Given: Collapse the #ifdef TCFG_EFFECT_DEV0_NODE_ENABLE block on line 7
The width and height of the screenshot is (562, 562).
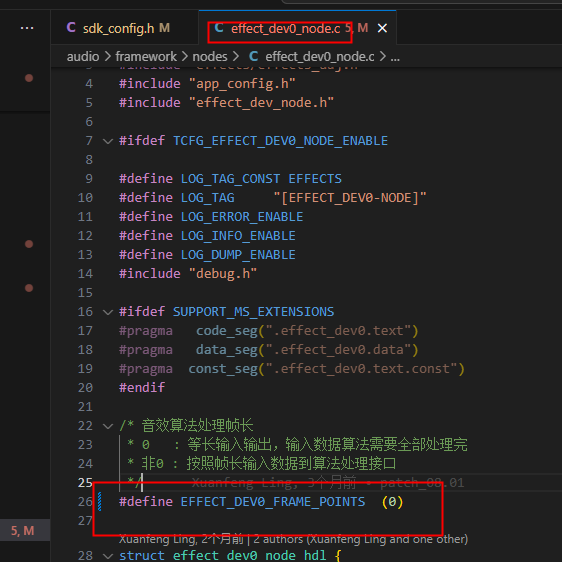Looking at the screenshot, I should pos(108,141).
